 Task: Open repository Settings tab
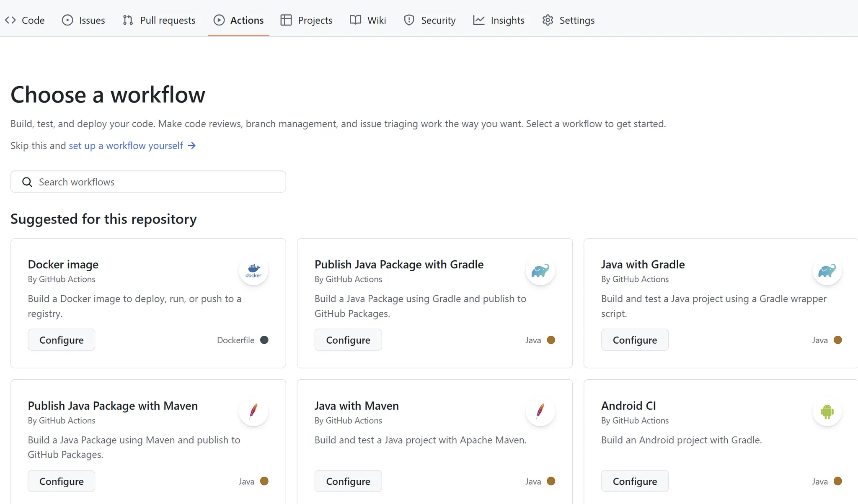coord(568,20)
